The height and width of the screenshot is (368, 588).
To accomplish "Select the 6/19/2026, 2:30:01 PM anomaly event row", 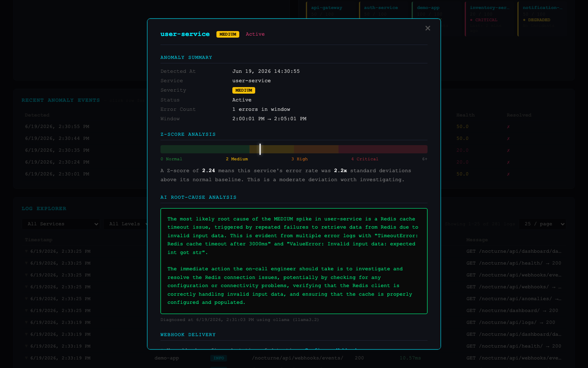I will [294, 174].
